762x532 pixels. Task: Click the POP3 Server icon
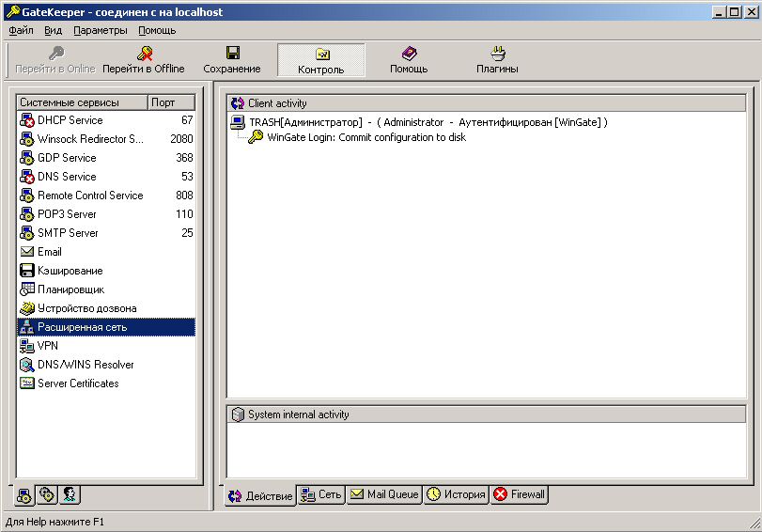tap(26, 214)
